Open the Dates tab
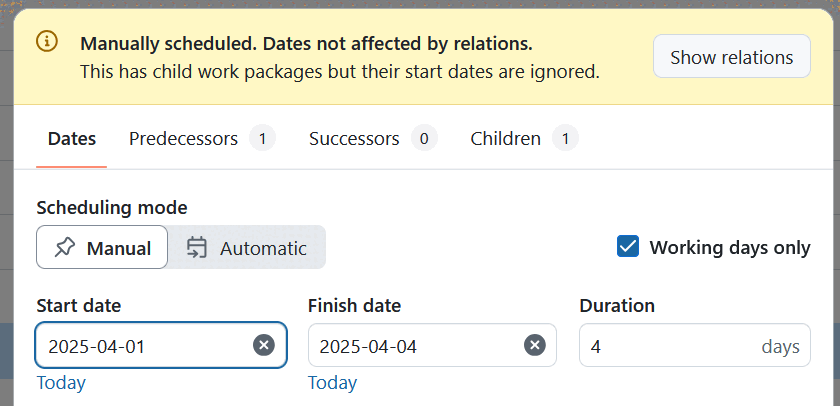Viewport: 840px width, 406px height. click(72, 139)
